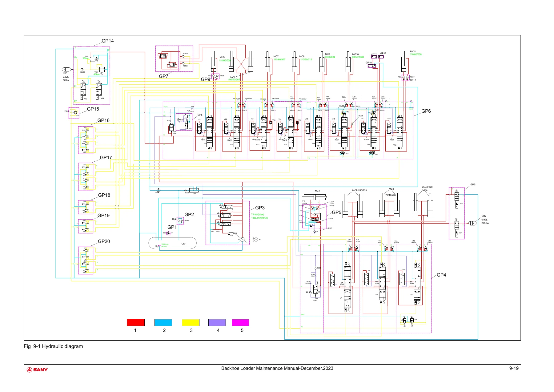This screenshot has width=554, height=392.
Task: Select the '110/60/530' text under MC11
Action: coord(415,54)
